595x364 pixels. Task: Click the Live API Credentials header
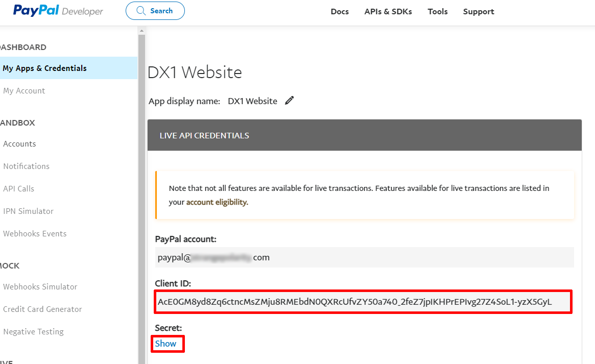364,135
